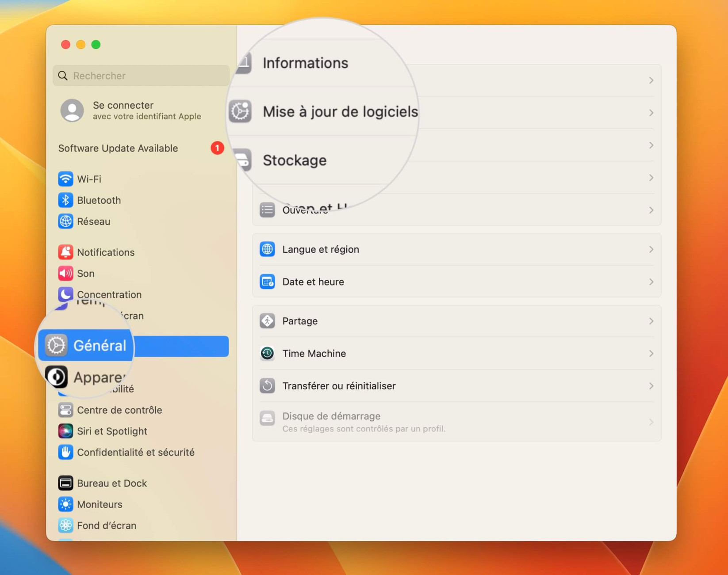
Task: Click Time Machine label text
Action: tap(314, 354)
